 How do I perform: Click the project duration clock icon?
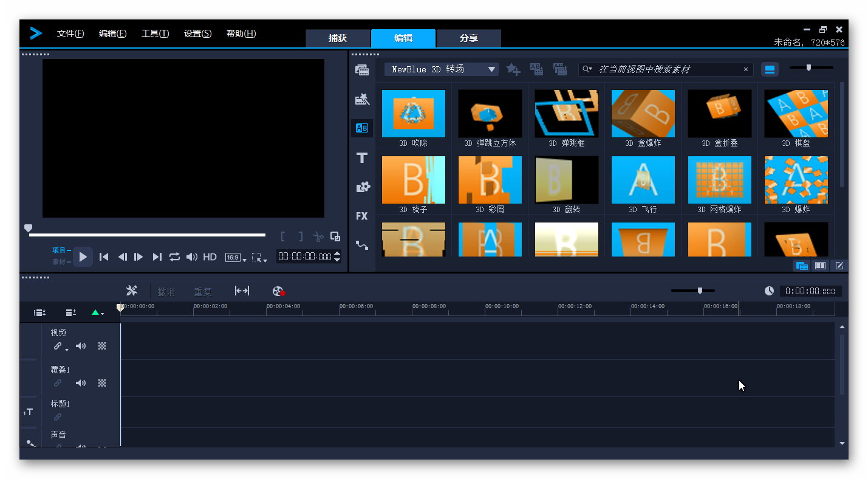[769, 291]
